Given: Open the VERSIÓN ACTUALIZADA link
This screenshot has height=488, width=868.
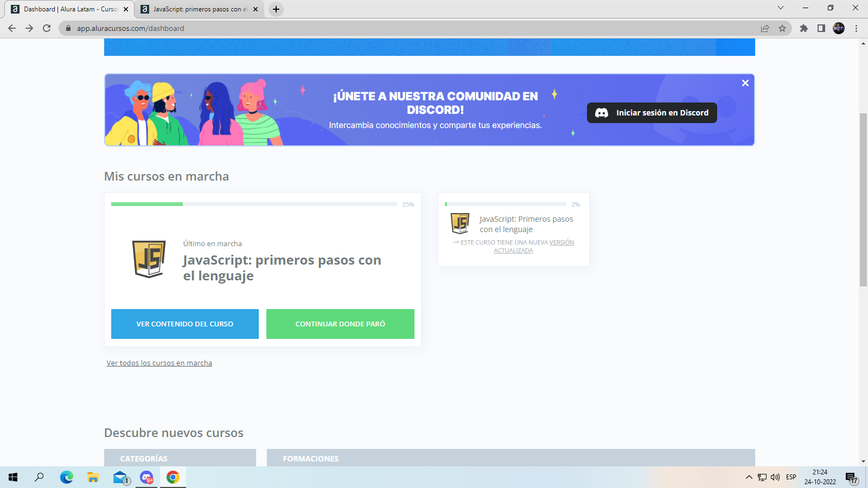Looking at the screenshot, I should 534,247.
